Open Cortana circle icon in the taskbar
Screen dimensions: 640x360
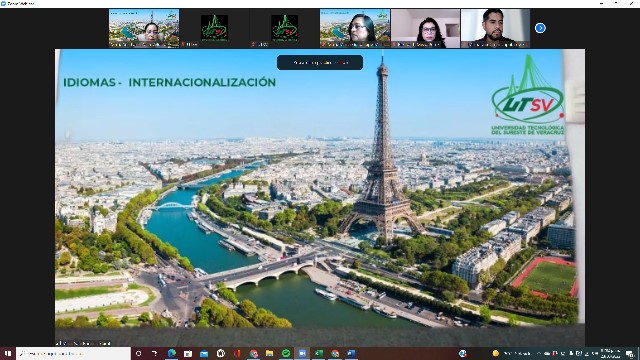[138, 353]
